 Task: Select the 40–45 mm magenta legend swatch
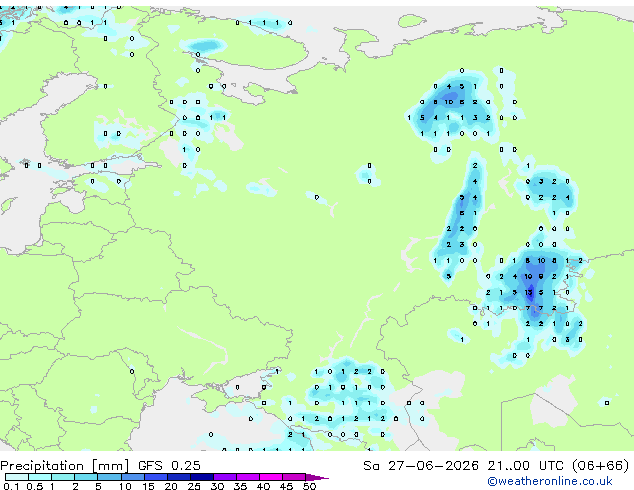(271, 477)
